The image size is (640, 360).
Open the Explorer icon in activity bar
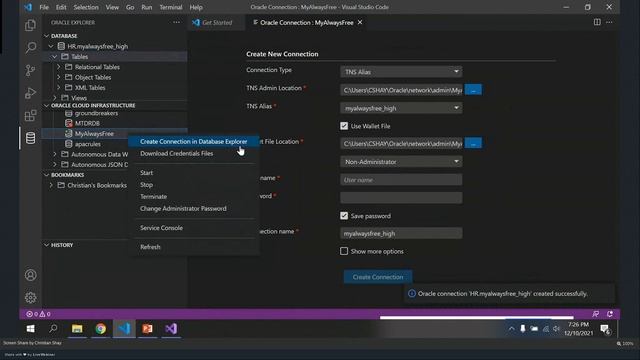click(30, 25)
